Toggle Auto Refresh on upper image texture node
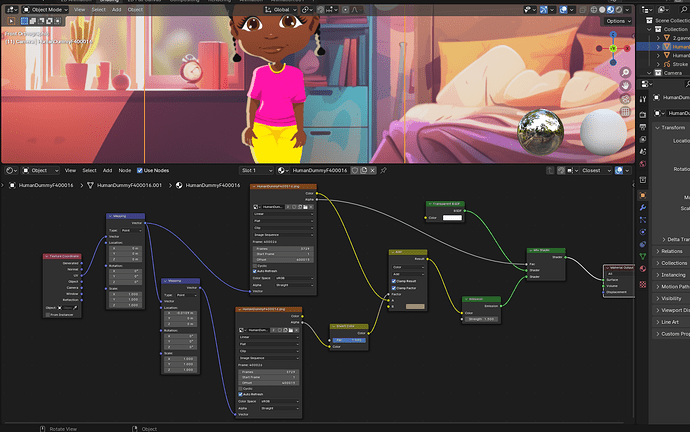Screen dimensions: 690x432 (255, 271)
